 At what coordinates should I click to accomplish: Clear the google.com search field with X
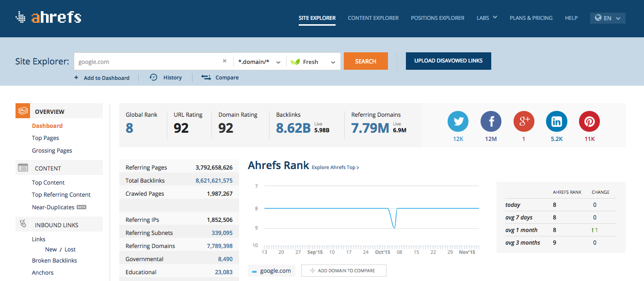[225, 61]
